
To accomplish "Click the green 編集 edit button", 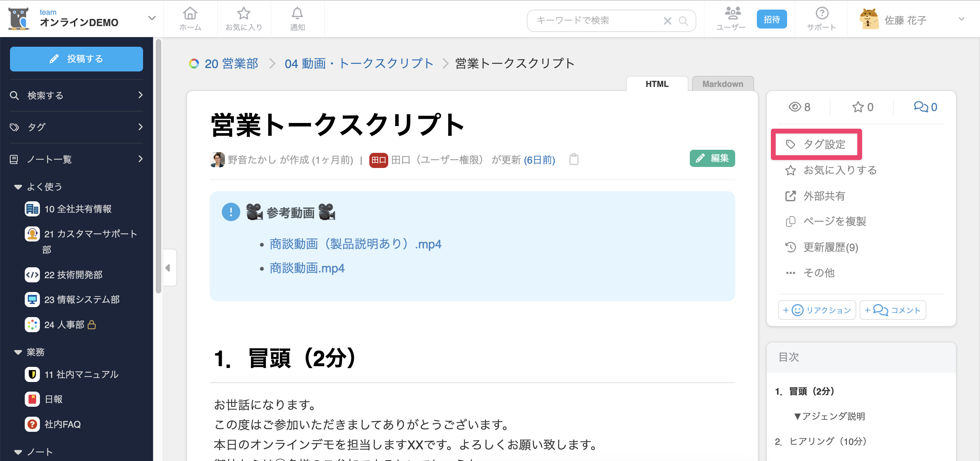I will tap(712, 158).
